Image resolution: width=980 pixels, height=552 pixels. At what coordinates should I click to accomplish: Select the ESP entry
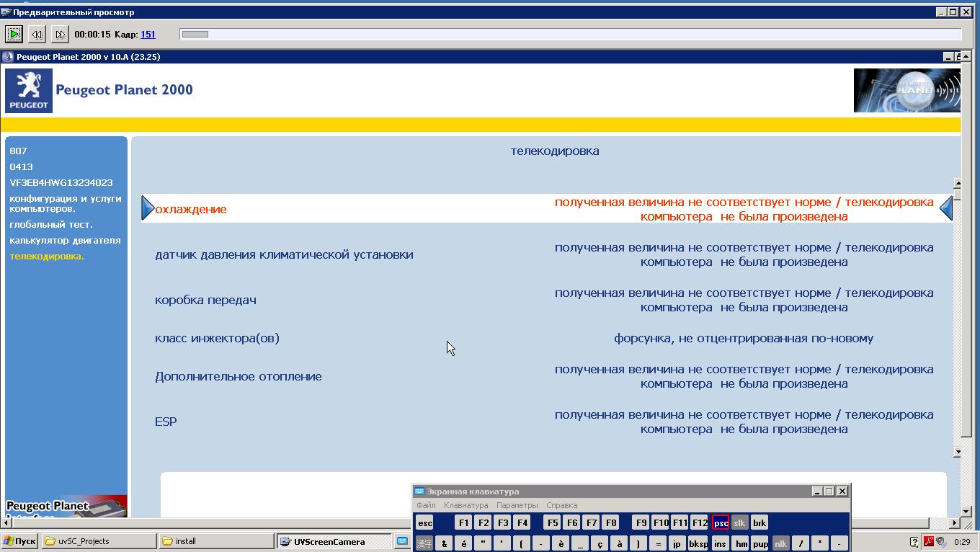(x=166, y=422)
